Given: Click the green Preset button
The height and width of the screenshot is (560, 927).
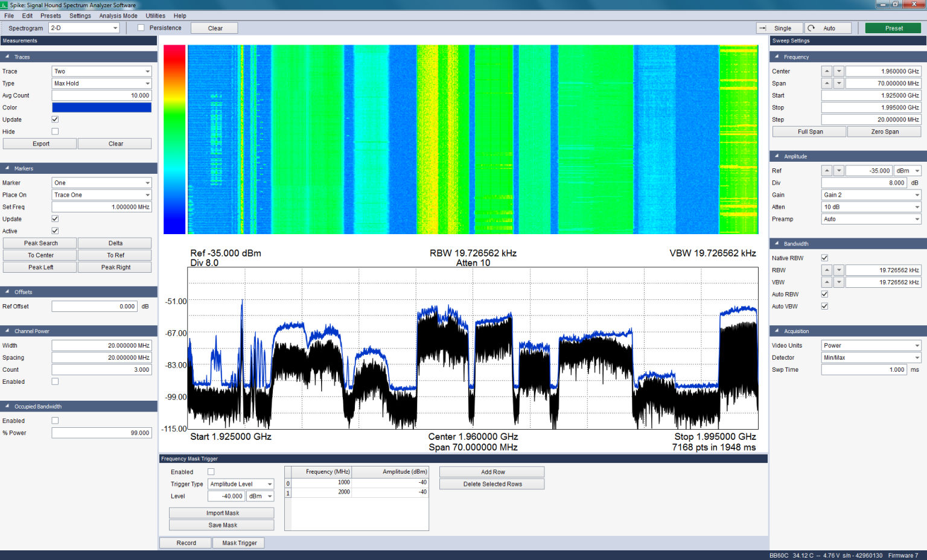Looking at the screenshot, I should click(x=893, y=28).
